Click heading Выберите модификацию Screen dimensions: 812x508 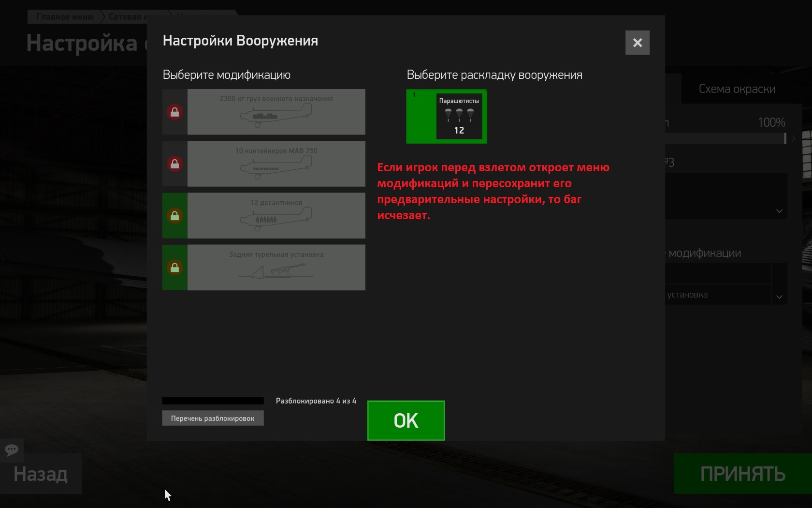(227, 75)
